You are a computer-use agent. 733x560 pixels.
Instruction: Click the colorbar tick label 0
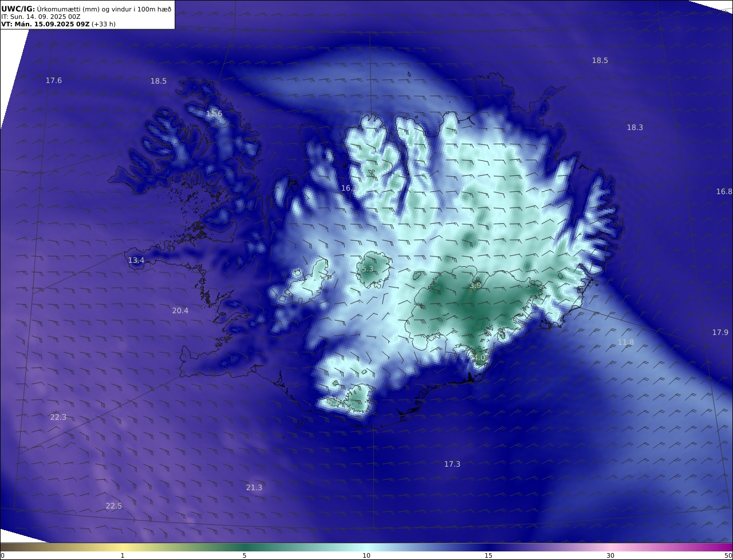2,555
